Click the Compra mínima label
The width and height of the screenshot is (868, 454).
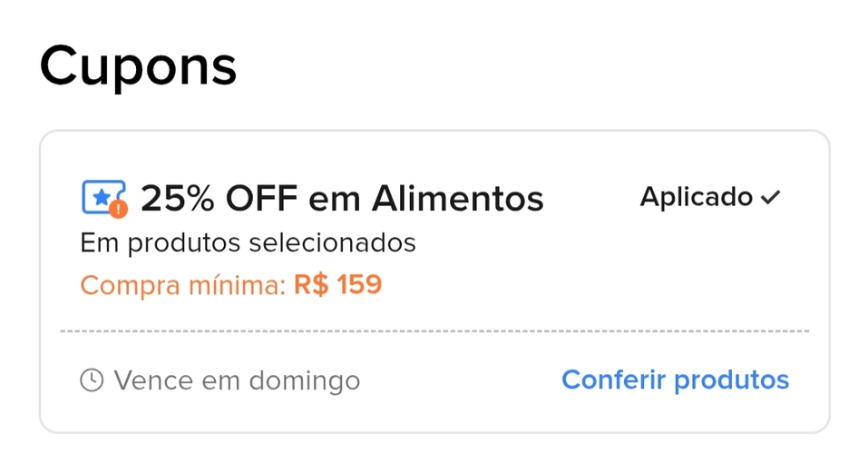[x=182, y=285]
